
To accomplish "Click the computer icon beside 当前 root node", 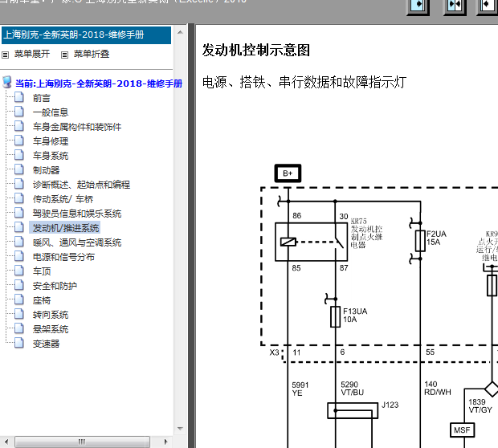I will 7,82.
